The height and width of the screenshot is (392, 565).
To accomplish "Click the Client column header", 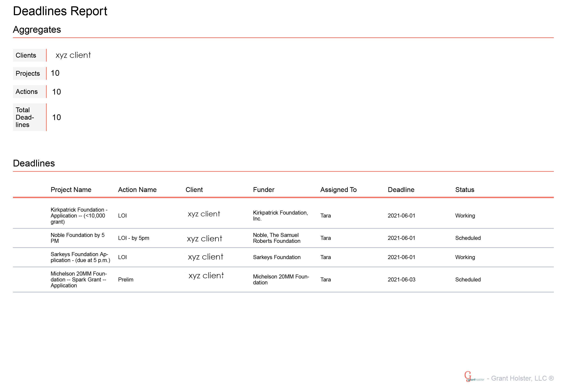I will click(x=194, y=190).
